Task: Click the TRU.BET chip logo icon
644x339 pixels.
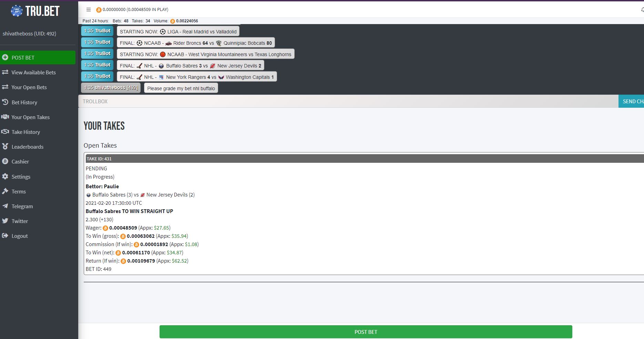Action: tap(17, 11)
